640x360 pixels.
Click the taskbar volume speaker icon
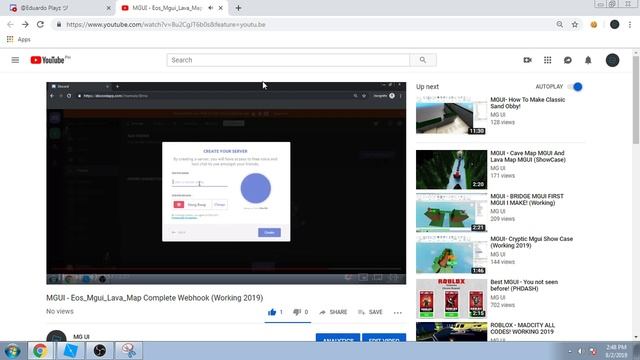pos(580,351)
